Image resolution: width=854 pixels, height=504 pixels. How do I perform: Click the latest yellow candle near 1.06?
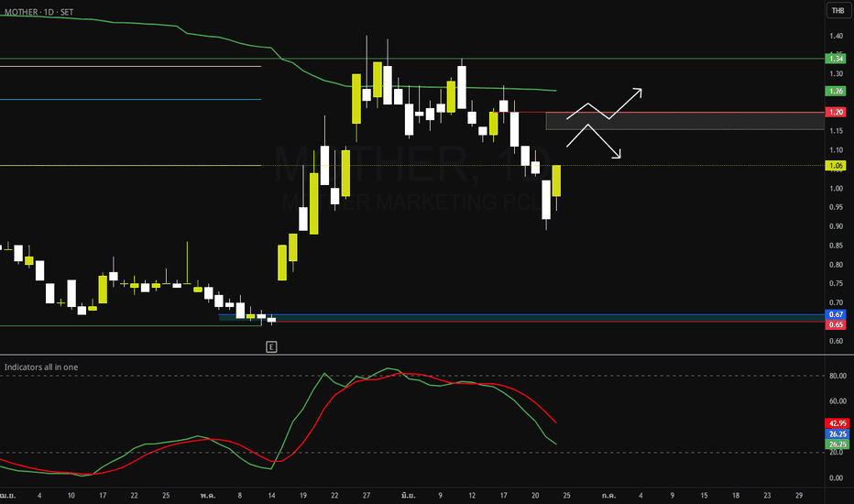point(556,181)
